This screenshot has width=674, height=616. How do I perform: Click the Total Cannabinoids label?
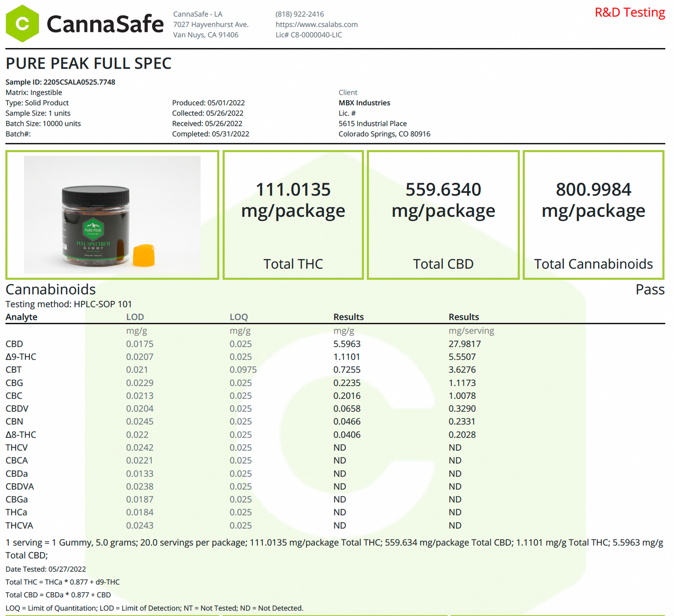coord(593,264)
